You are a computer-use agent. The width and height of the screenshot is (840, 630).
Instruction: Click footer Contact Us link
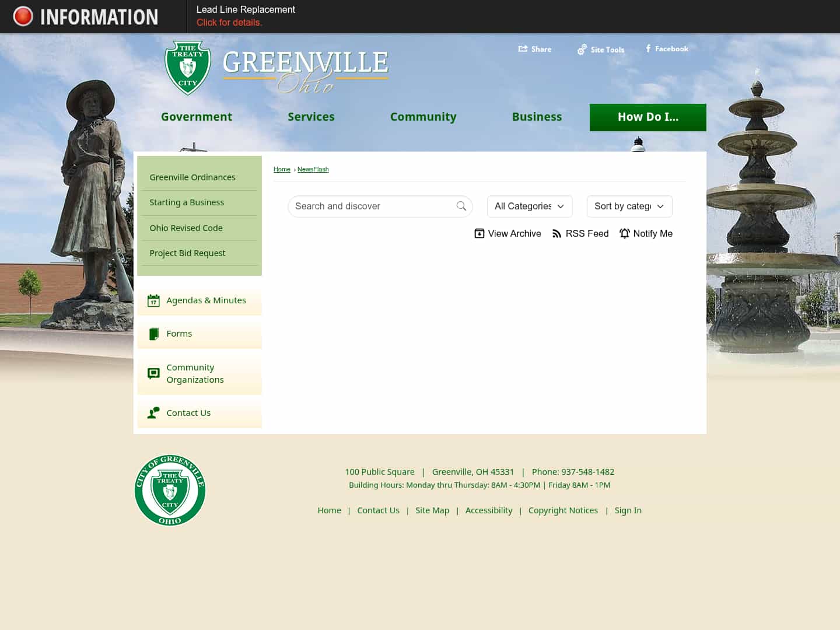pyautogui.click(x=378, y=510)
